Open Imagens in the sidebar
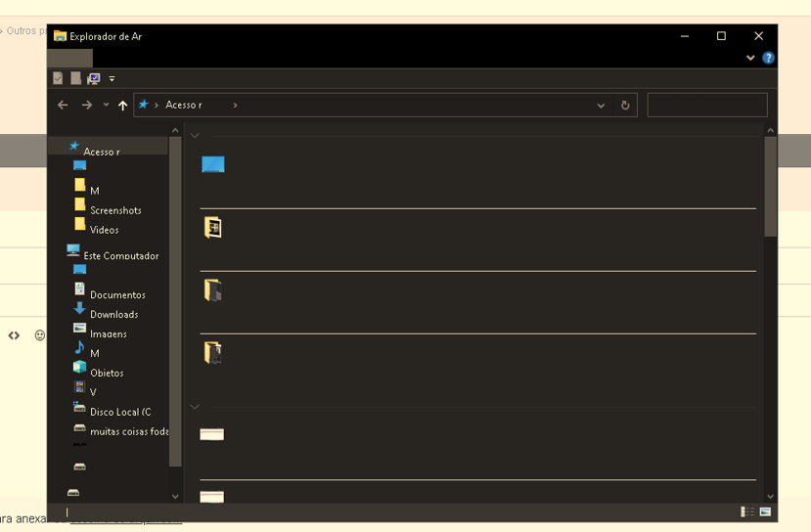Screen dimensions: 811x532 pyautogui.click(x=109, y=334)
